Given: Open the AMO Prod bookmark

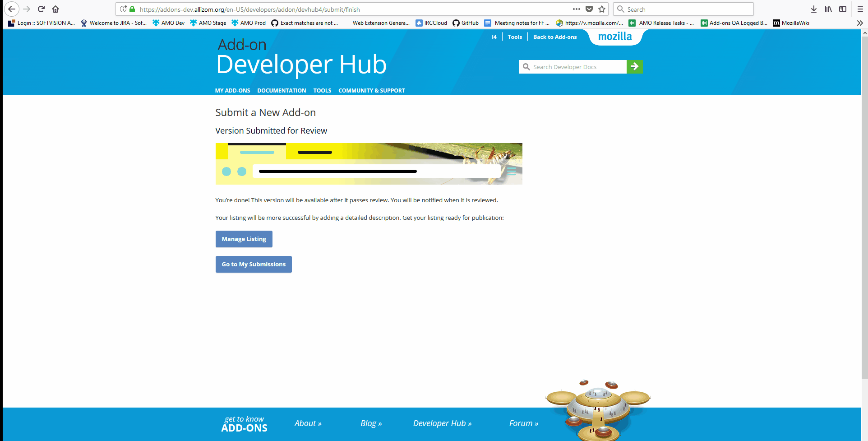Looking at the screenshot, I should pos(249,23).
